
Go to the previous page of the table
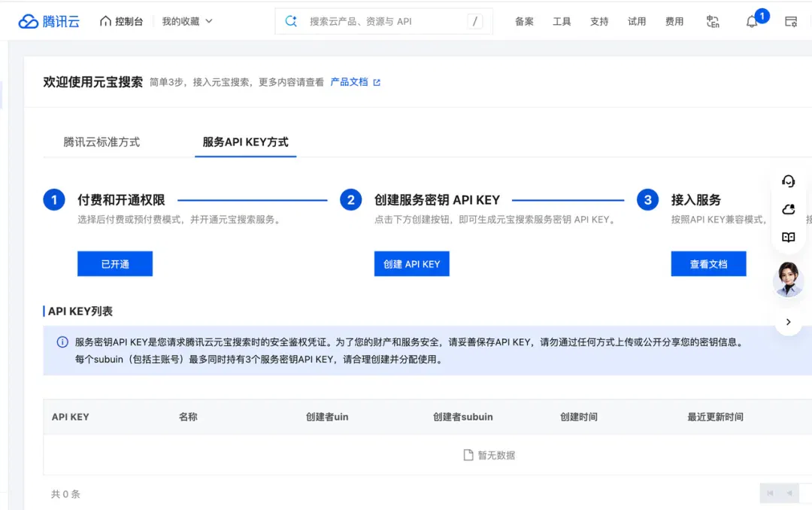pos(789,493)
